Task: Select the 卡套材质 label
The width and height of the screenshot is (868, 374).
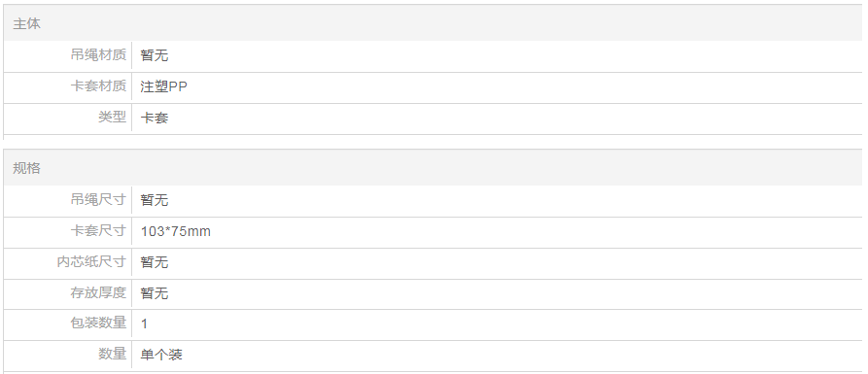Action: tap(98, 85)
